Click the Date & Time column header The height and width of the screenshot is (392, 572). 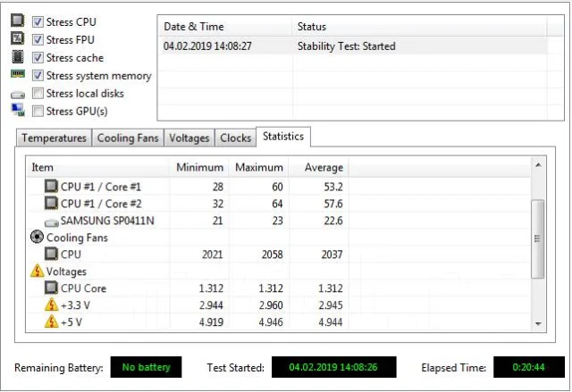pyautogui.click(x=225, y=27)
